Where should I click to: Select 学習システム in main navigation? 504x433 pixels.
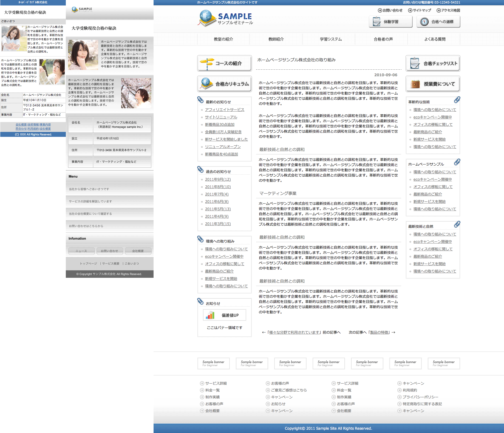click(331, 39)
